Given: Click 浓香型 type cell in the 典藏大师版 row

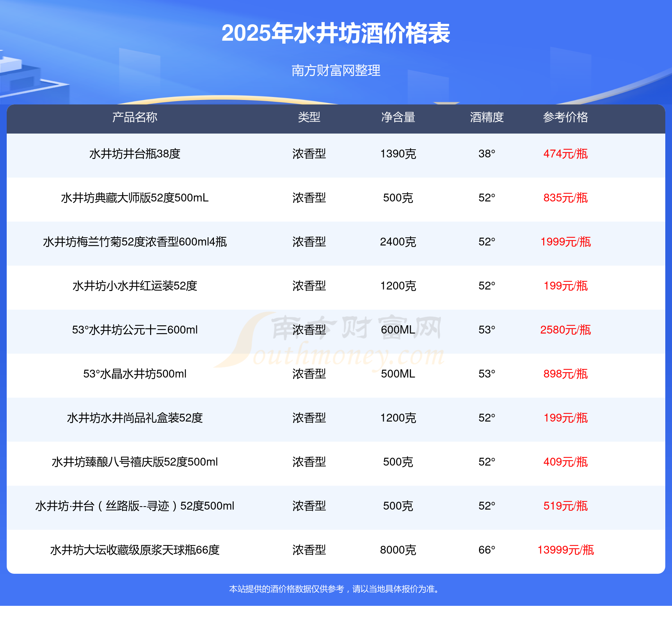Looking at the screenshot, I should tap(309, 198).
